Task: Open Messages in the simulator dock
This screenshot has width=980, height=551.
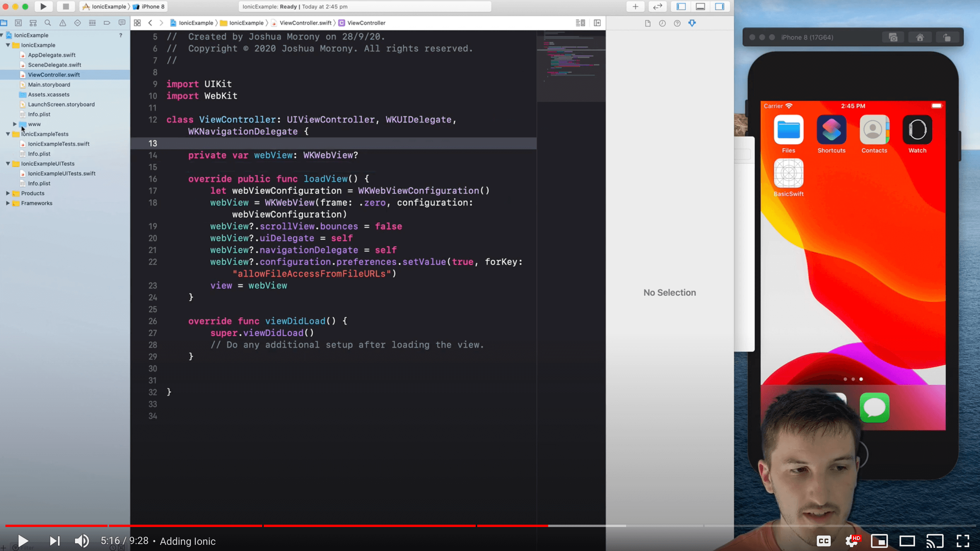Action: tap(874, 407)
